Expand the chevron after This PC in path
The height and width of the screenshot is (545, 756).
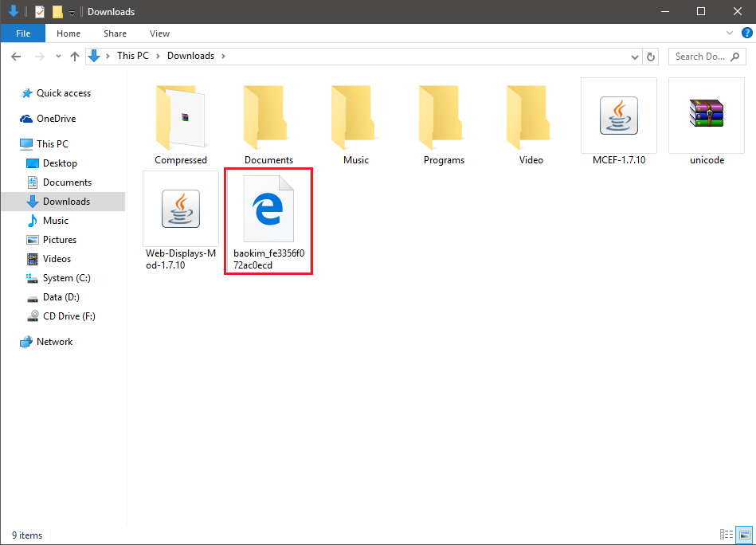[x=158, y=56]
